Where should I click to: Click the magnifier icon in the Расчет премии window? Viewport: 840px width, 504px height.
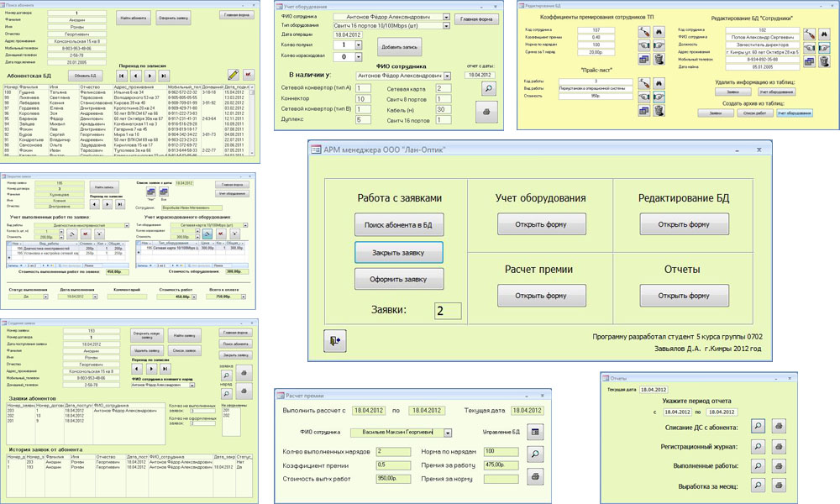point(534,454)
